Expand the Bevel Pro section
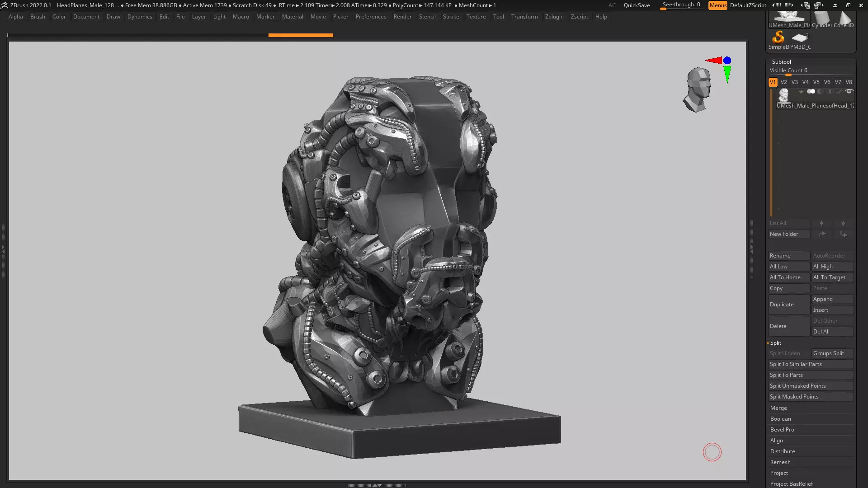 [x=782, y=430]
